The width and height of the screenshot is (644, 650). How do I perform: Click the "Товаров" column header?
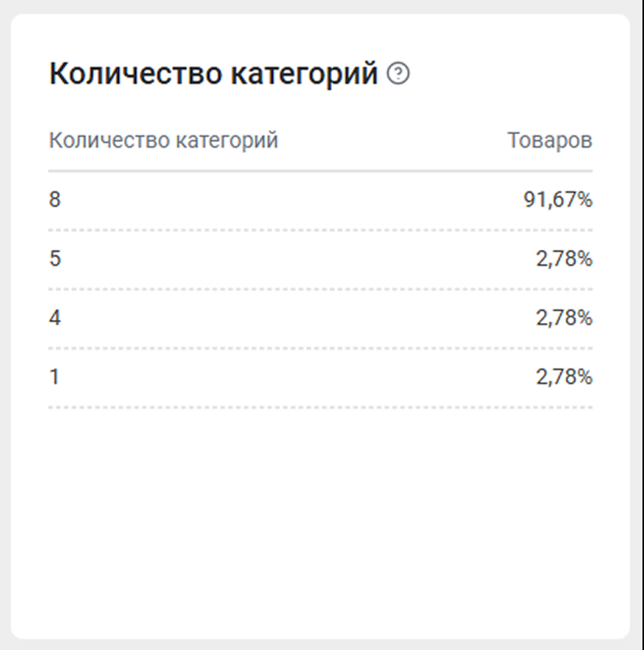coord(549,141)
